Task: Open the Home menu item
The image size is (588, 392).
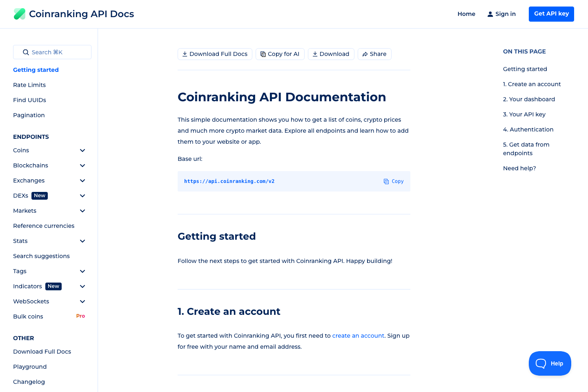Action: [466, 13]
